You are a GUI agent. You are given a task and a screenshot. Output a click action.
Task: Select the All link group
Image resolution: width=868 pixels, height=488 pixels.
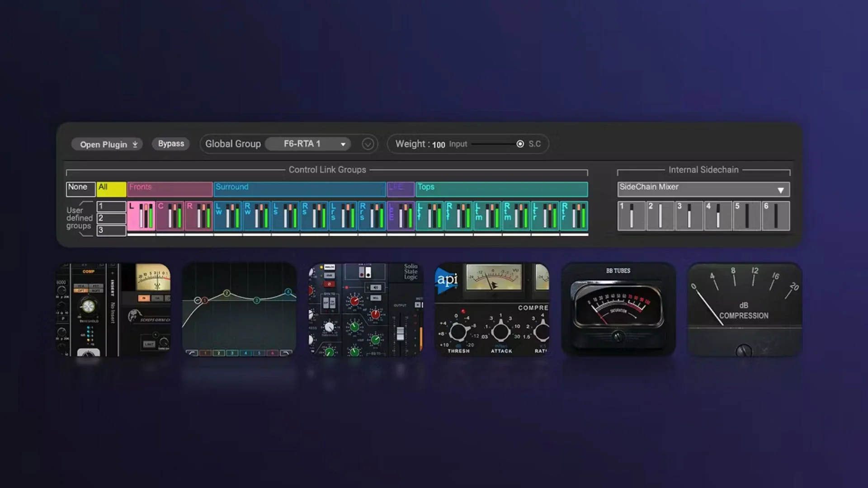click(111, 189)
